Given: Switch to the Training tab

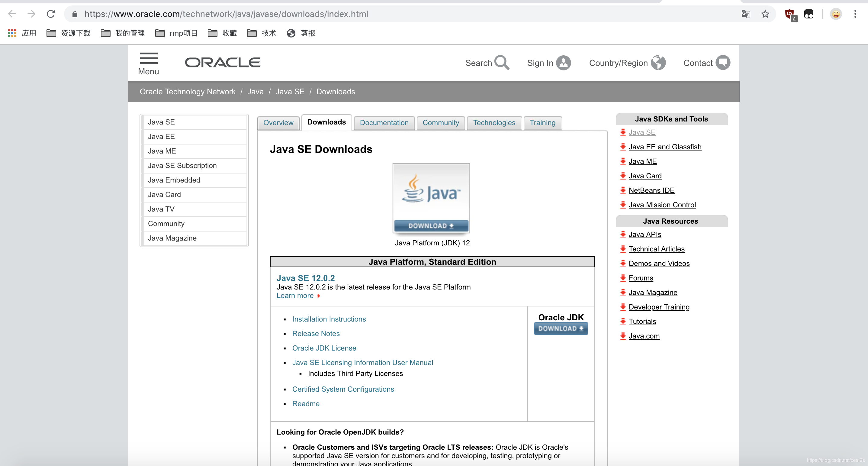Looking at the screenshot, I should pos(542,123).
